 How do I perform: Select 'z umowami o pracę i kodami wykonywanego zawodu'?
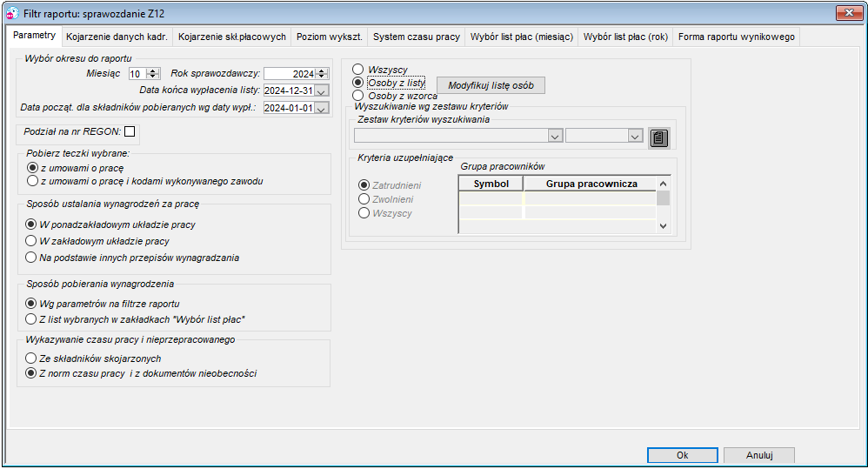pos(33,181)
